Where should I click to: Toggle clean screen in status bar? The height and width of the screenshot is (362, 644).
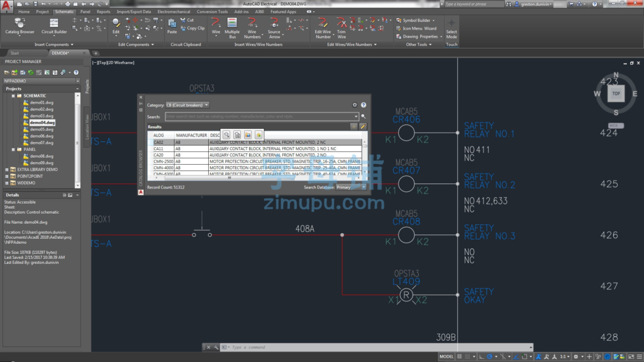(x=631, y=357)
